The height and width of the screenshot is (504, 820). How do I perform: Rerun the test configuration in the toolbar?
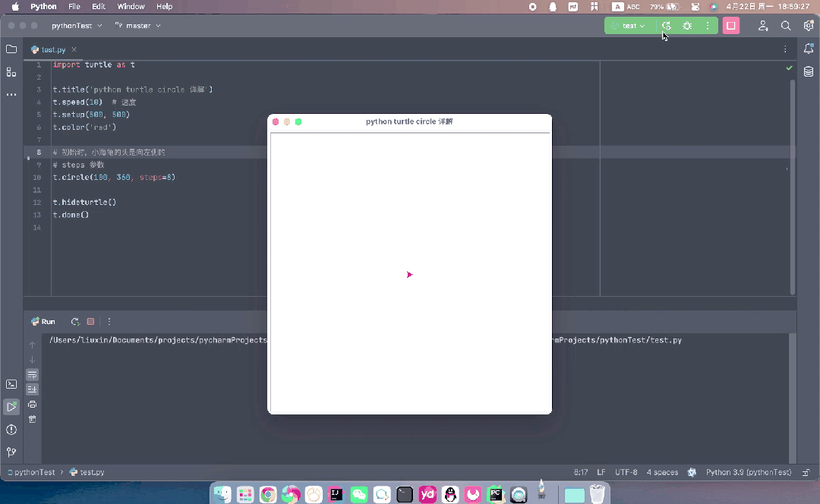tap(667, 26)
